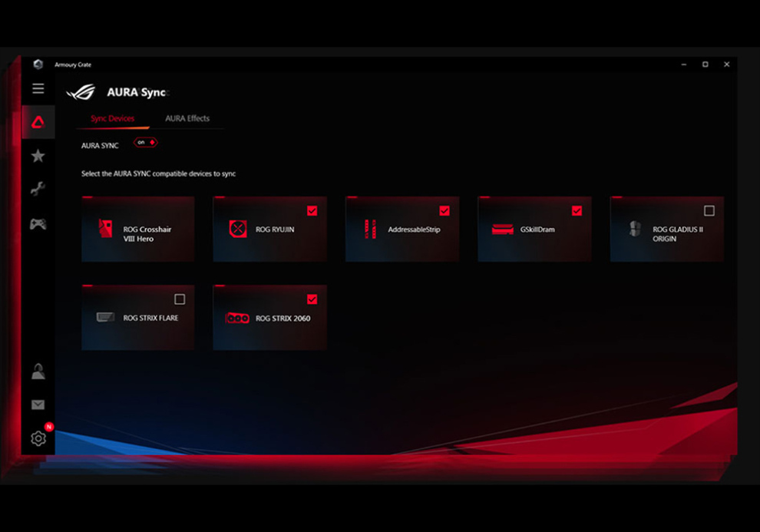Click the Armoury Crate window title

[73, 64]
